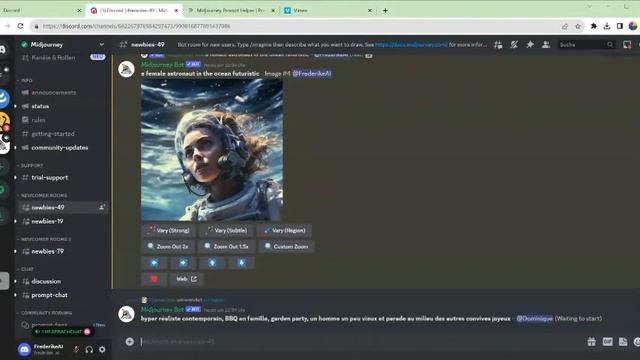The image size is (640, 360).
Task: Collapse the SUPPORT category
Action: tap(31, 165)
